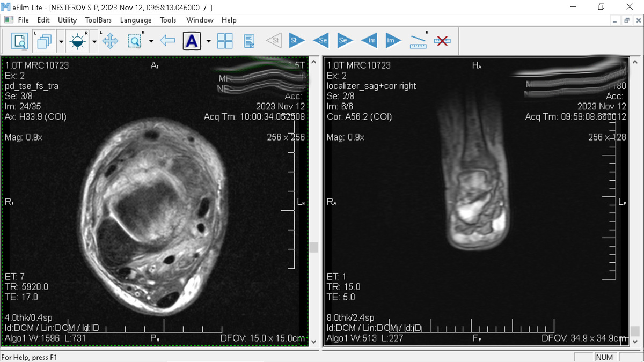644x362 pixels.
Task: Click 'localizer_sag+cor right' series label
Action: [x=371, y=86]
